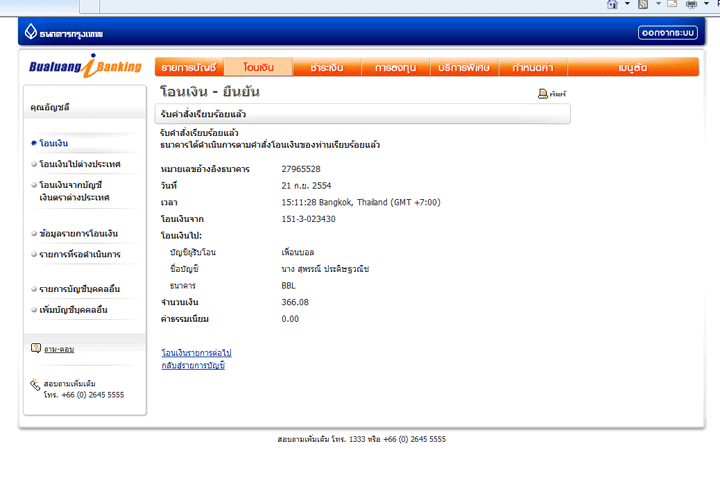Click the recipient account name เตือนบอล
This screenshot has width=720, height=480.
tap(298, 252)
